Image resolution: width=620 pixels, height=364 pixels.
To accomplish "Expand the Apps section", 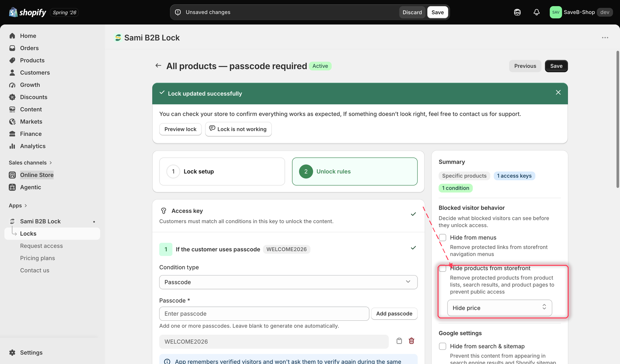I will [x=18, y=206].
